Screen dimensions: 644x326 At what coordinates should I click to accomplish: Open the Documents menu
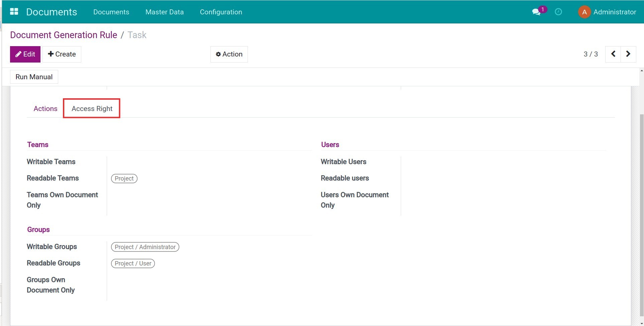click(x=111, y=12)
